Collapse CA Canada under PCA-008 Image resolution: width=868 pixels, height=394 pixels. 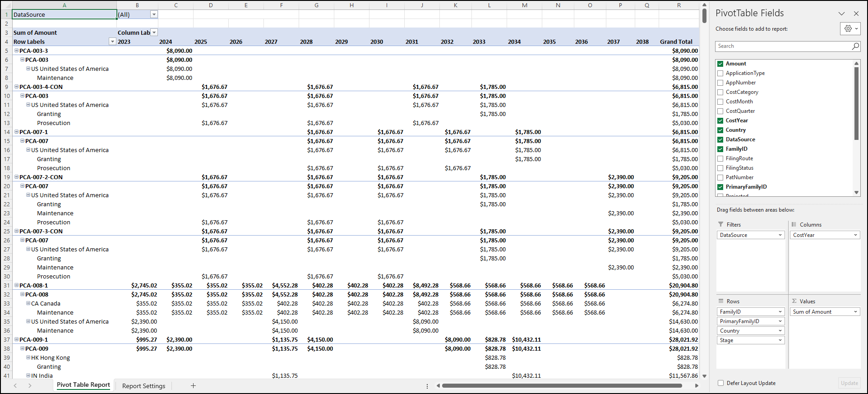pos(28,303)
